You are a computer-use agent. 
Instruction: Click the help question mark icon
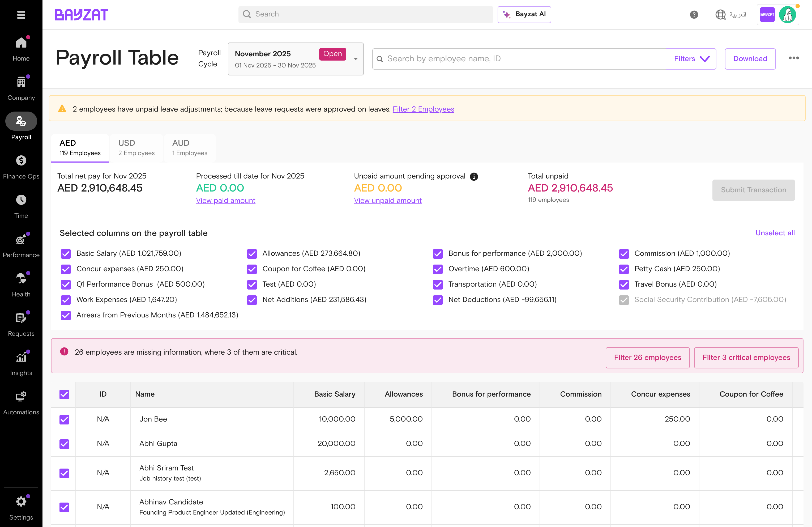[694, 15]
